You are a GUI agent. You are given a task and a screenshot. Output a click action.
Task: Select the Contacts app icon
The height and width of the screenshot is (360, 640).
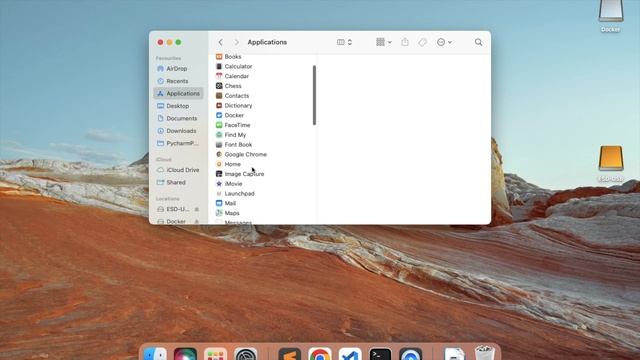click(x=219, y=96)
